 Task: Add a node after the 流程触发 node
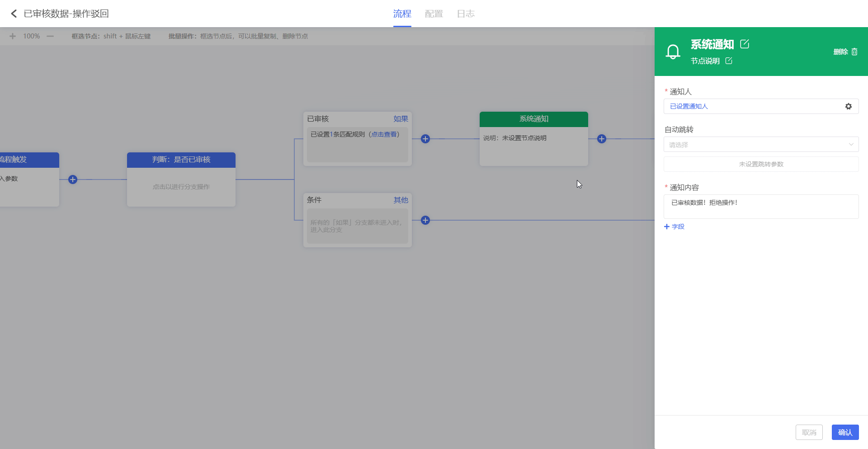[73, 180]
